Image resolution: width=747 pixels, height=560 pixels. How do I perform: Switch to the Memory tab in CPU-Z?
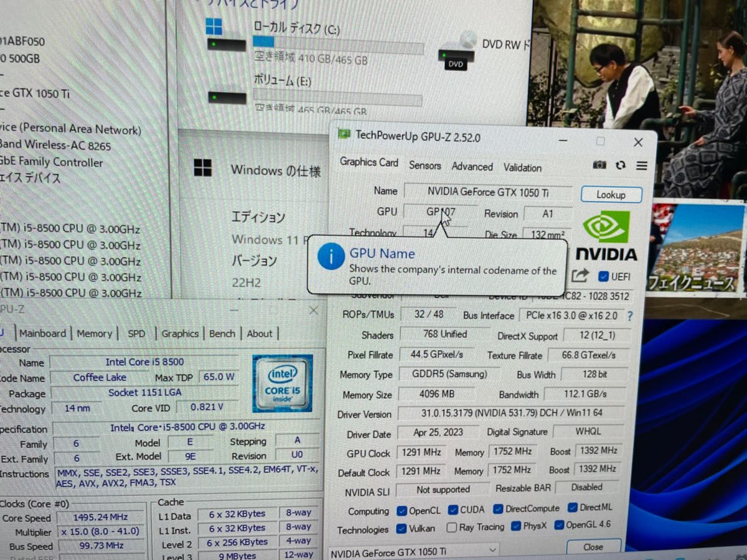click(x=94, y=334)
